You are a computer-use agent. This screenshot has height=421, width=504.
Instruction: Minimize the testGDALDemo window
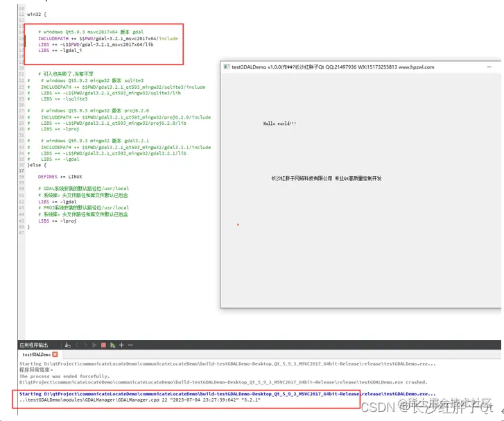pyautogui.click(x=489, y=67)
